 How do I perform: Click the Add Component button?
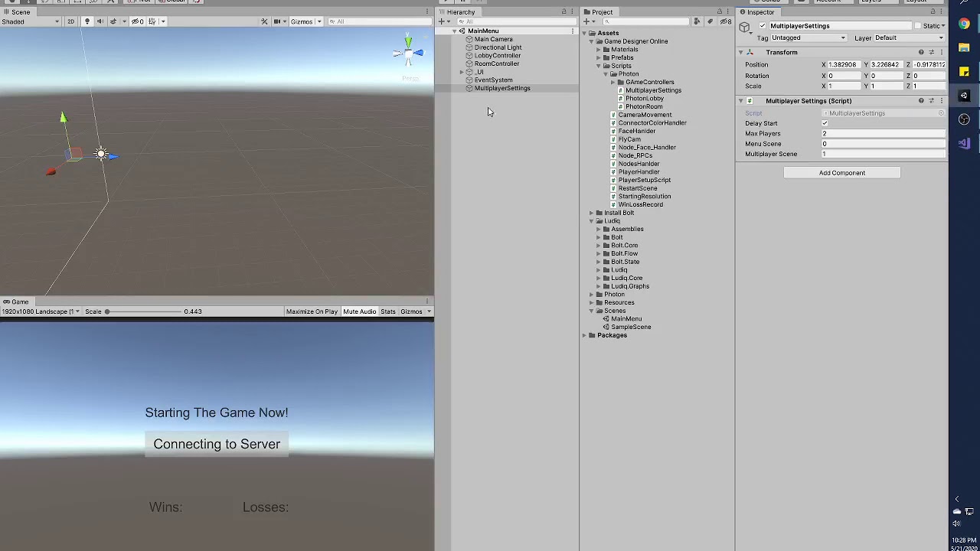pos(842,173)
